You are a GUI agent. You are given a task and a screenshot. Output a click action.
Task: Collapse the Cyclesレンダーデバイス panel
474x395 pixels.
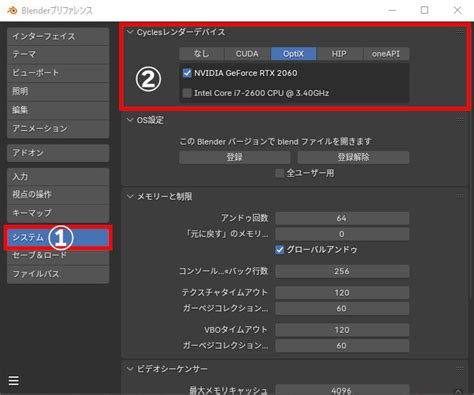click(130, 32)
